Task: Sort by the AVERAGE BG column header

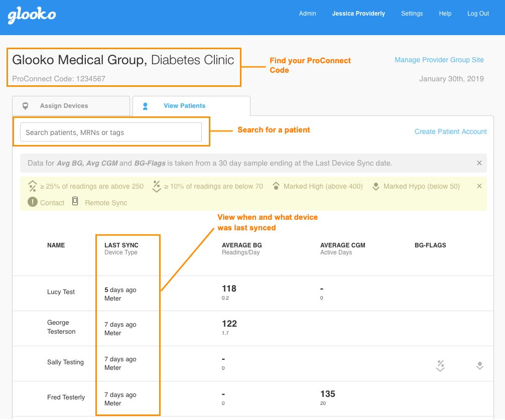Action: pyautogui.click(x=242, y=245)
